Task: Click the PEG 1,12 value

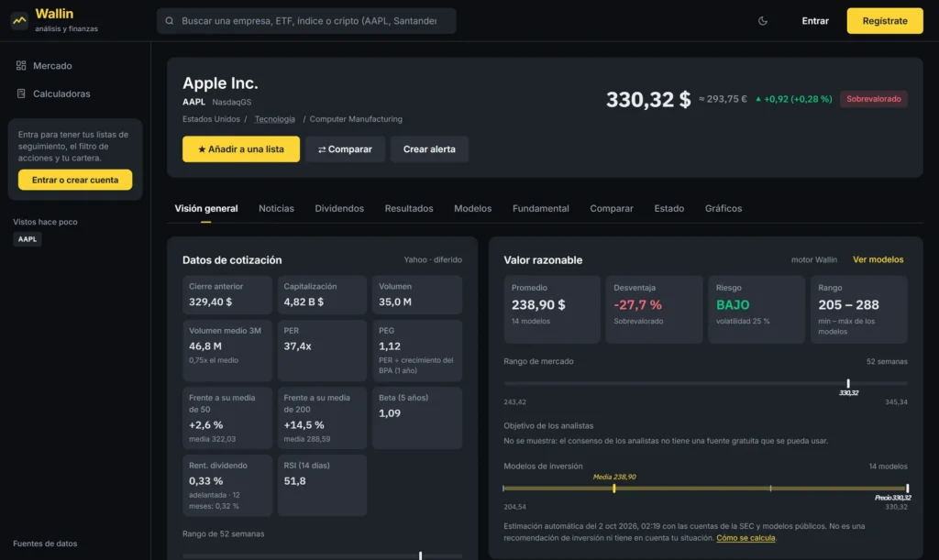Action: [x=389, y=346]
